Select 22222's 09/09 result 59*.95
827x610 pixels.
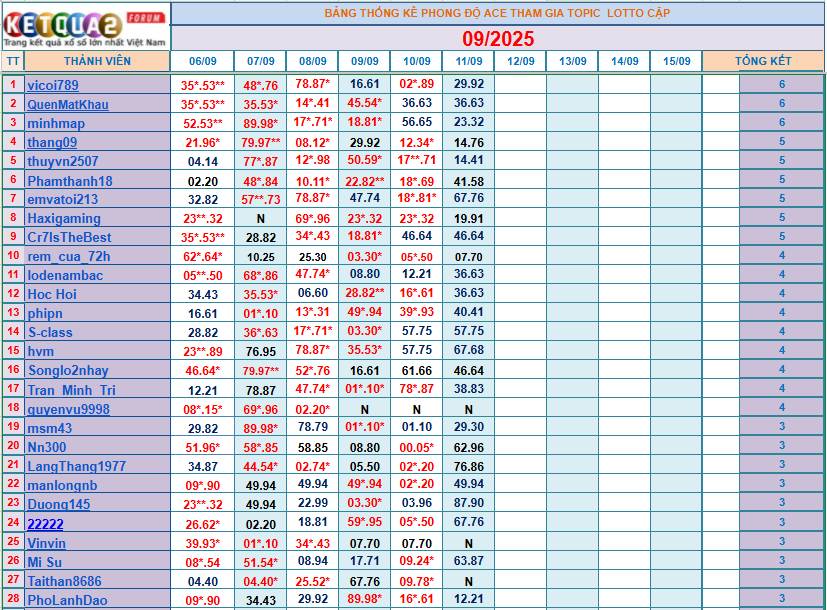pyautogui.click(x=364, y=522)
